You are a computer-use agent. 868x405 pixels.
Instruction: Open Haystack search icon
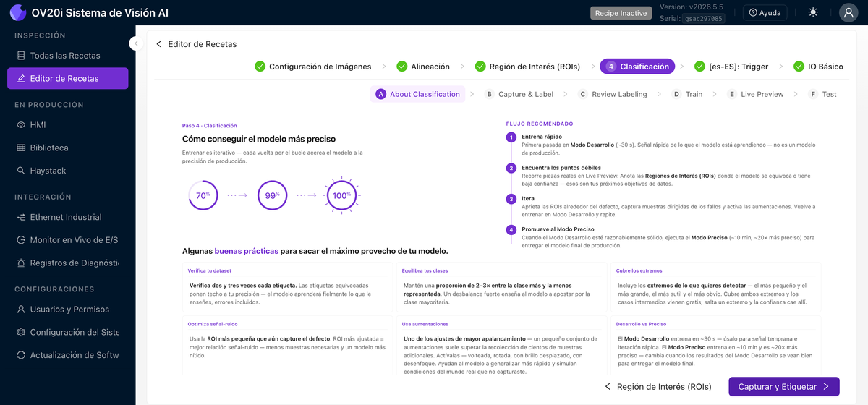pos(22,171)
